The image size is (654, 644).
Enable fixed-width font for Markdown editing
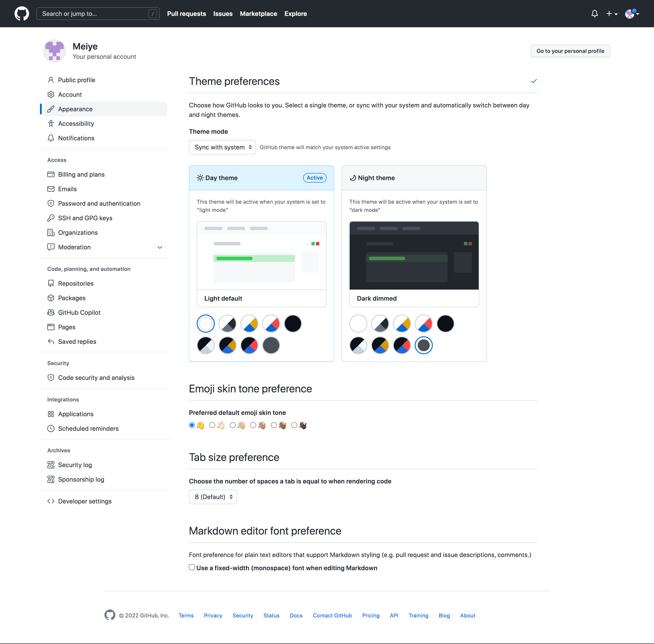point(192,567)
